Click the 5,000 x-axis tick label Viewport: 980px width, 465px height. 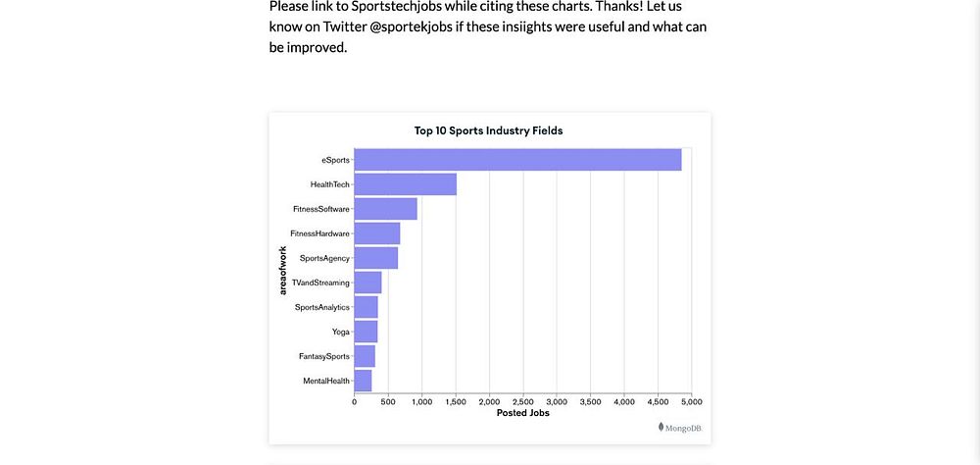click(x=691, y=402)
